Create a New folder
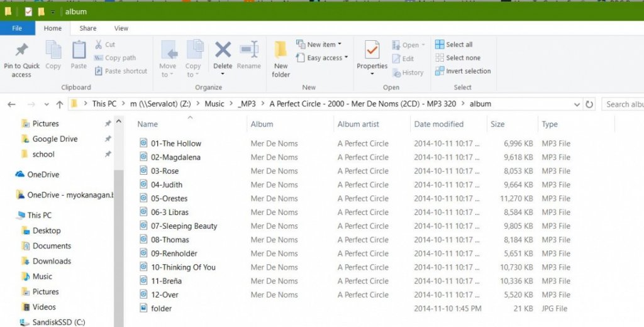Image resolution: width=644 pixels, height=327 pixels. coord(280,59)
